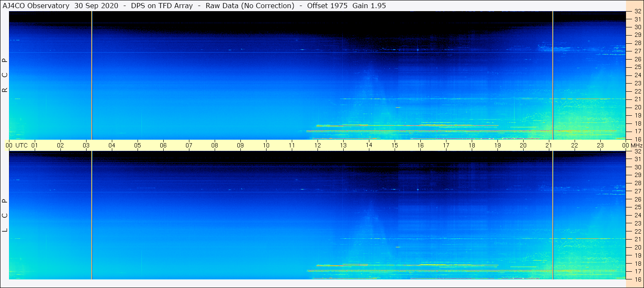Screen dimensions: 644x288
Task: Click the 18 hour label on time axis
Action: pos(472,145)
